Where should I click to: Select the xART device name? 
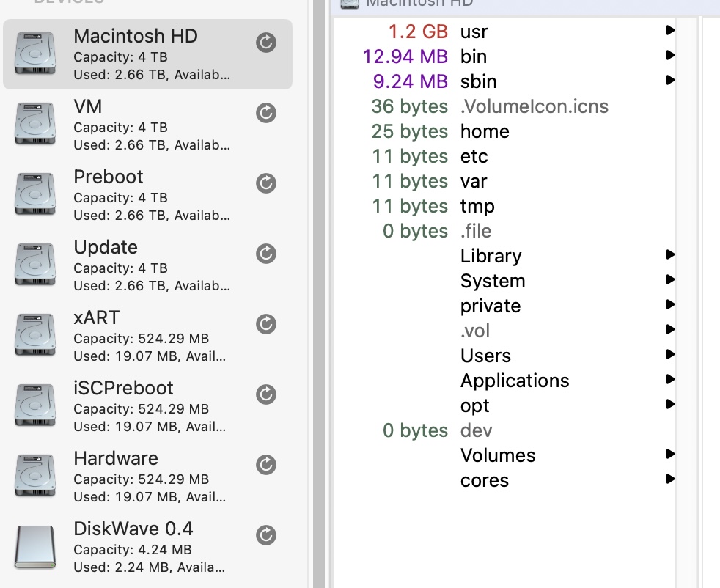point(97,317)
